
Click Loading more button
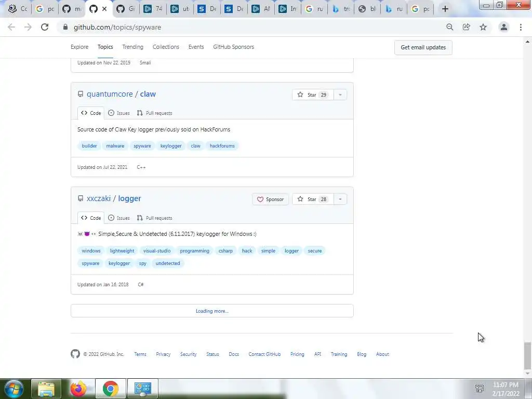(212, 311)
